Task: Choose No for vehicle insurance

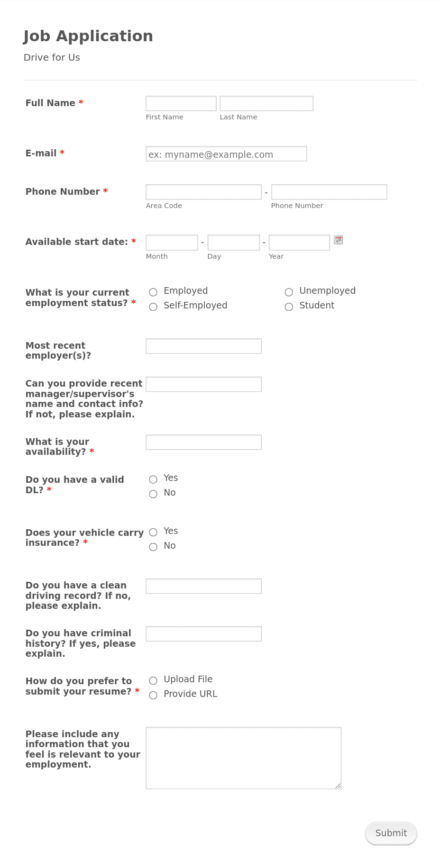Action: pyautogui.click(x=153, y=547)
